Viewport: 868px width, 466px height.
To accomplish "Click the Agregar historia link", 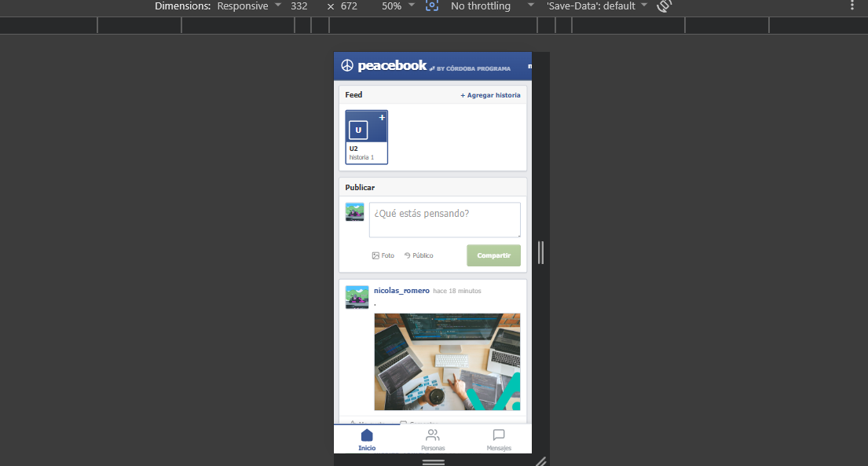I will 490,95.
